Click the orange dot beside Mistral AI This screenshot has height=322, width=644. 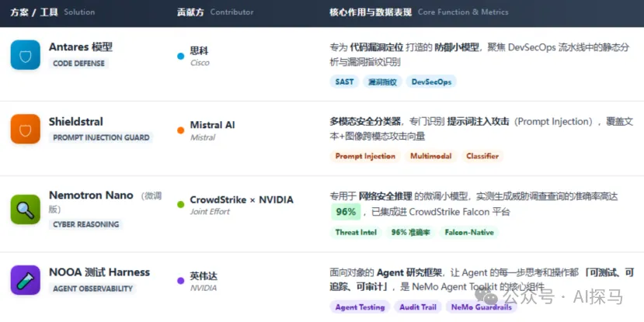181,130
